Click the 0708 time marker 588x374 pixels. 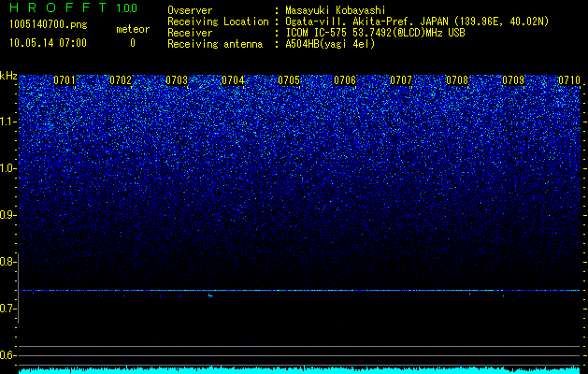[457, 80]
